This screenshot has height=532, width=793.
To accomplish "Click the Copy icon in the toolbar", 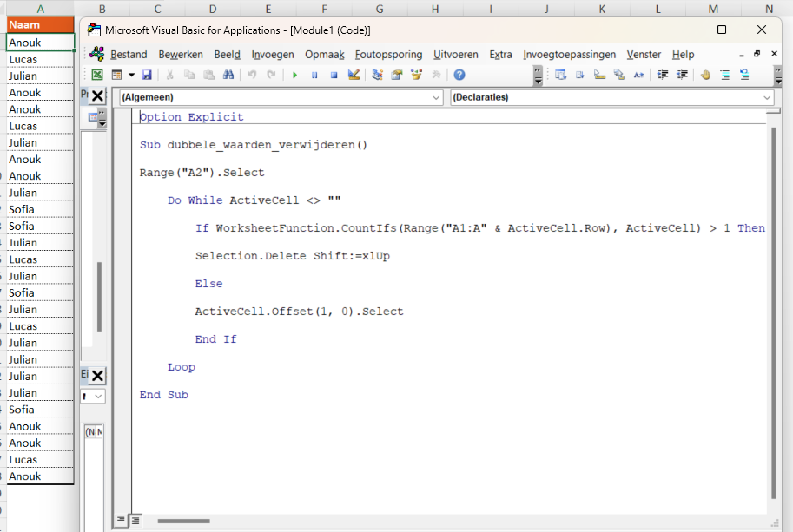I will coord(189,75).
